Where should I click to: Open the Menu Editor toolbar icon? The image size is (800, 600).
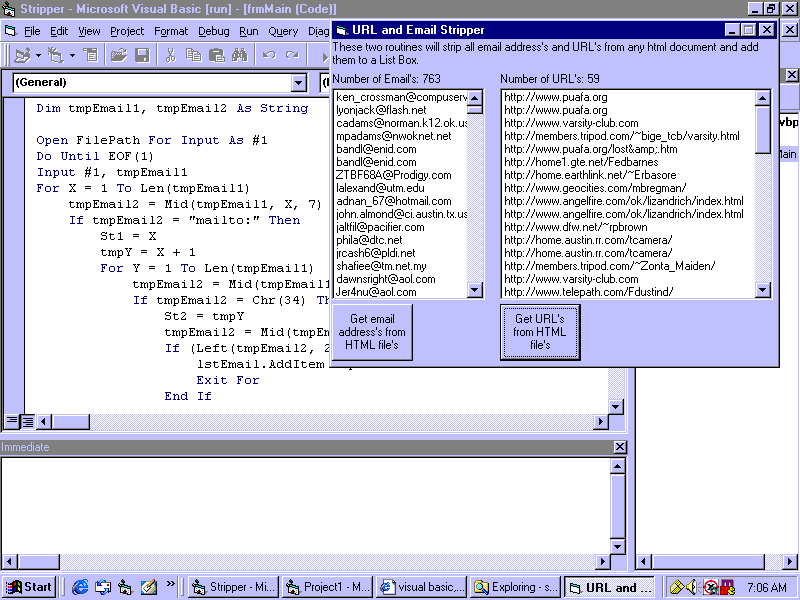pos(91,55)
